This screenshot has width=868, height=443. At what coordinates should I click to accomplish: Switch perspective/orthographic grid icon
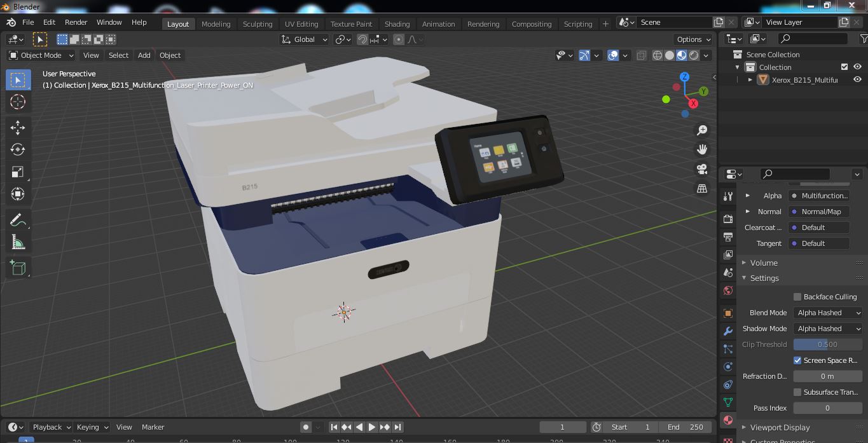[702, 189]
